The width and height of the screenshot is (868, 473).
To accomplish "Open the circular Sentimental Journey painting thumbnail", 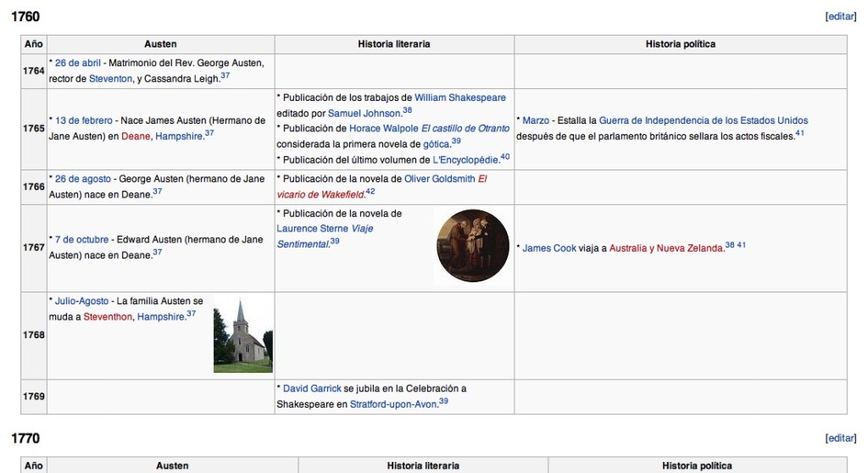I will pyautogui.click(x=471, y=246).
